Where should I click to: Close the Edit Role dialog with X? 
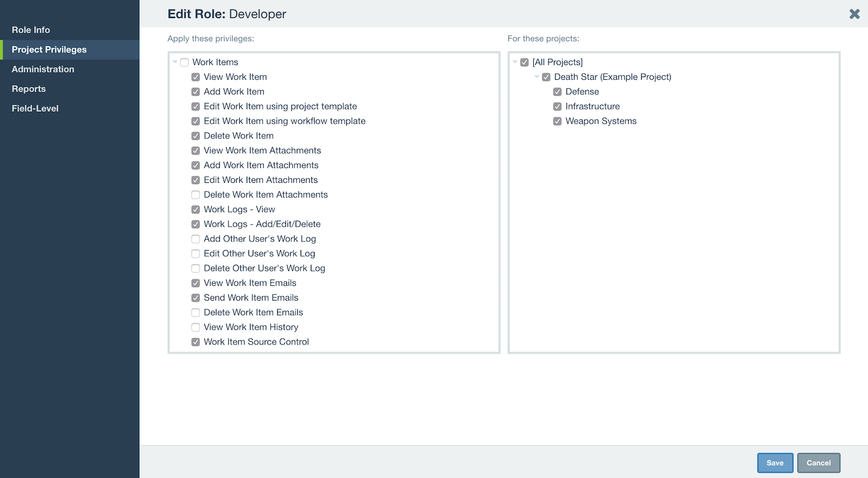[854, 14]
